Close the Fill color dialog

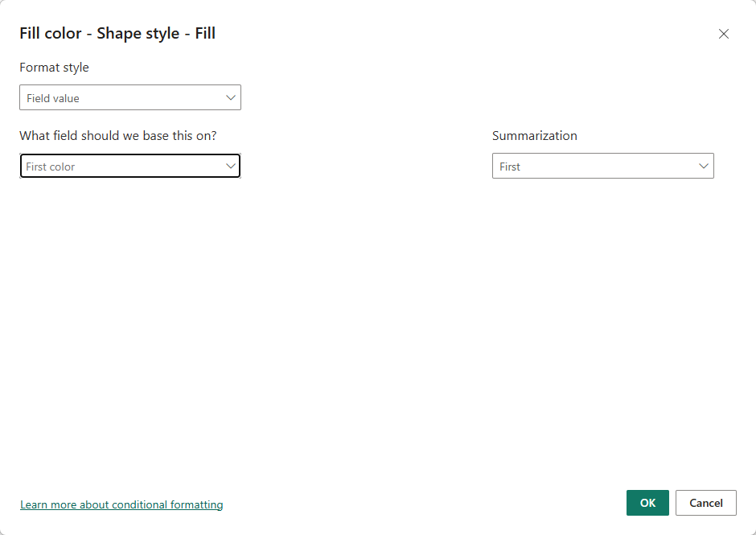pos(724,34)
